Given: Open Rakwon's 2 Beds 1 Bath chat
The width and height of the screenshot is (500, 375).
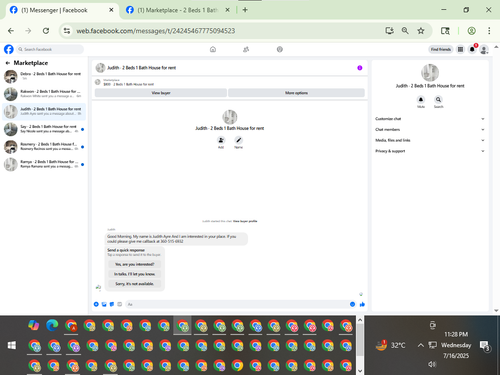Looking at the screenshot, I should coord(44,94).
